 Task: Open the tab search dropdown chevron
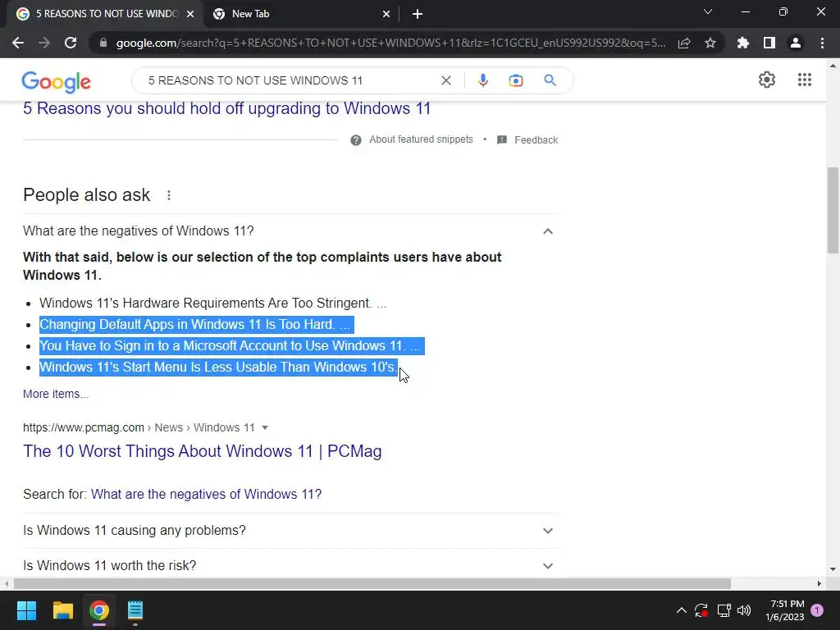pos(708,11)
